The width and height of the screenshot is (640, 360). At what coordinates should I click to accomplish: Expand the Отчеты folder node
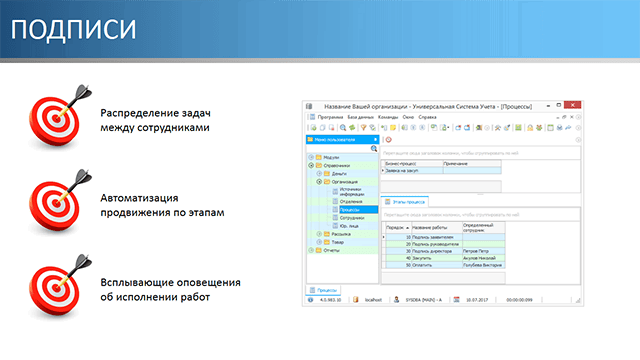tap(311, 250)
